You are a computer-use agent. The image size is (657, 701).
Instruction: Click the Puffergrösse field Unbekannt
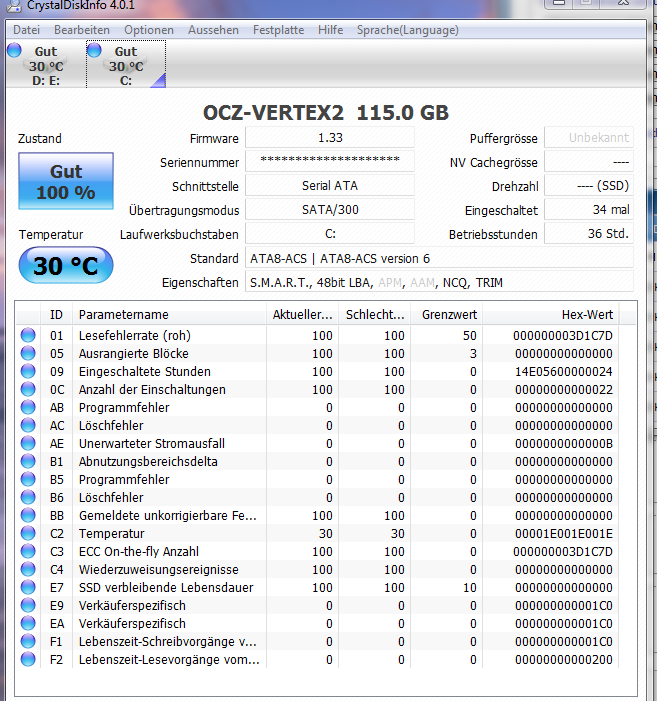[x=589, y=138]
